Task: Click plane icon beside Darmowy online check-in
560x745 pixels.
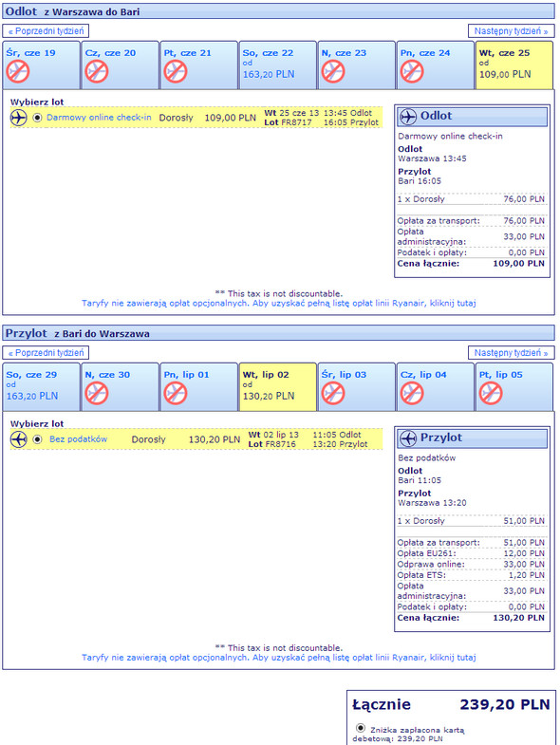Action: 19,118
